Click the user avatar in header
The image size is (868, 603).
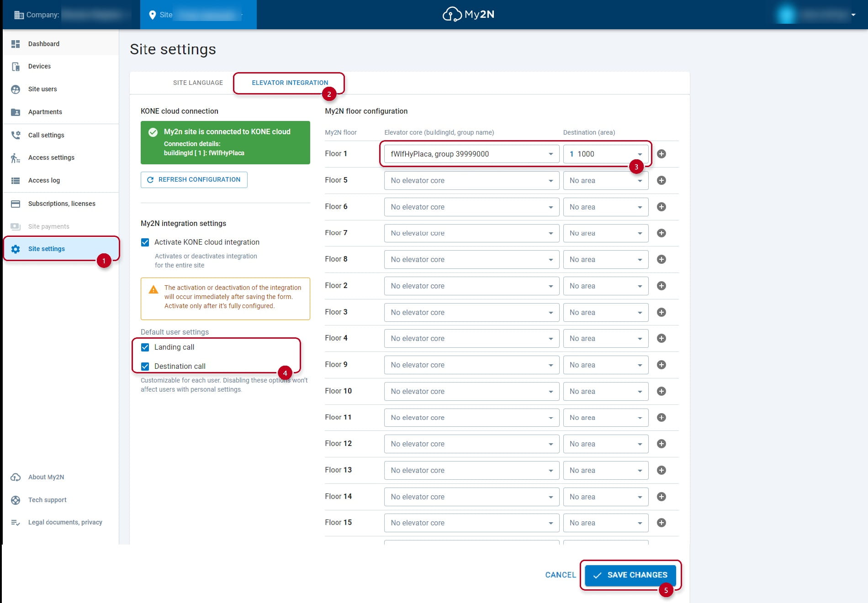[x=786, y=15]
